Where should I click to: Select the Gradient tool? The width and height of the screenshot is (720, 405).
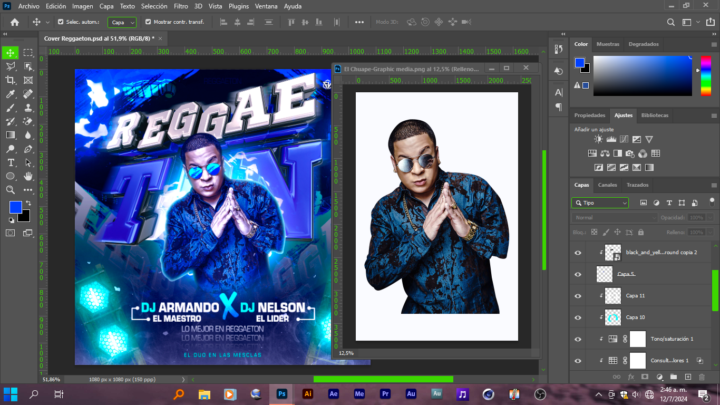[10, 135]
